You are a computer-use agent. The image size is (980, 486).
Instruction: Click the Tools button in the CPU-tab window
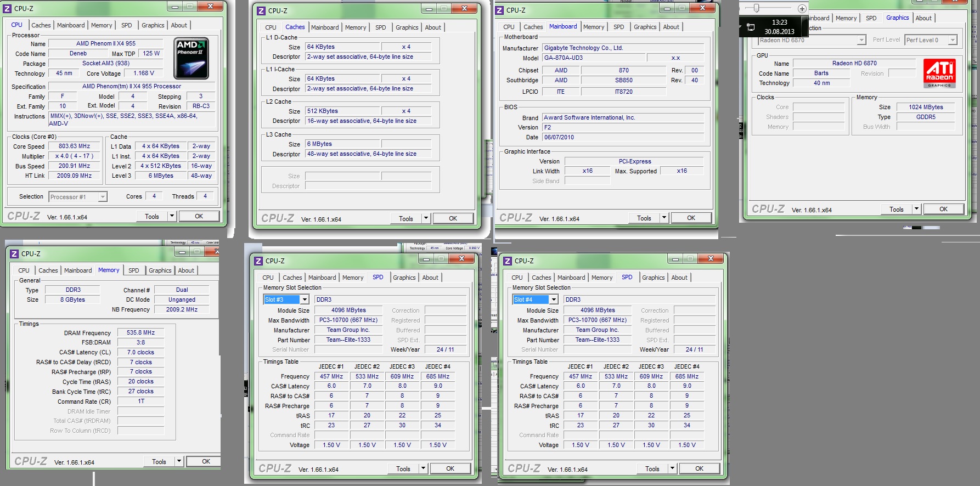point(152,216)
